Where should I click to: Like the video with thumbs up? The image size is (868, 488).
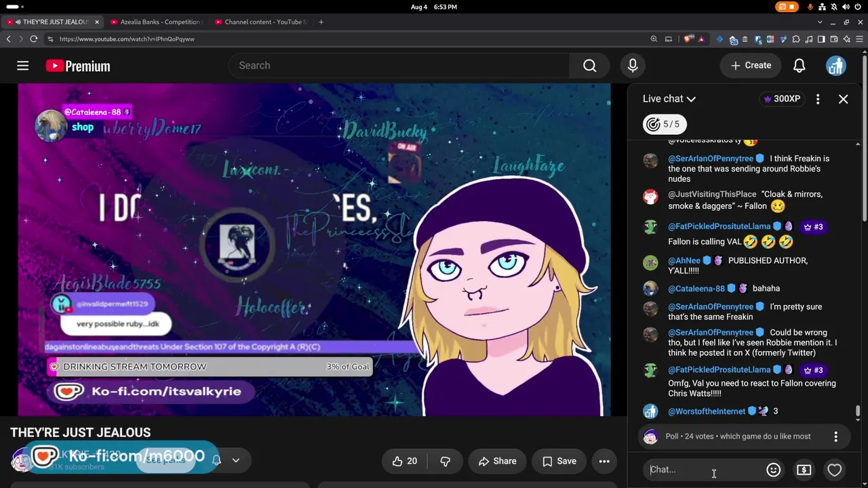tap(404, 461)
